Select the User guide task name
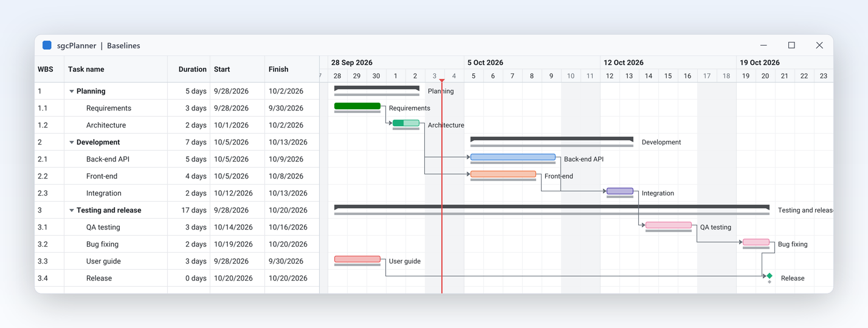The height and width of the screenshot is (328, 868). (103, 261)
